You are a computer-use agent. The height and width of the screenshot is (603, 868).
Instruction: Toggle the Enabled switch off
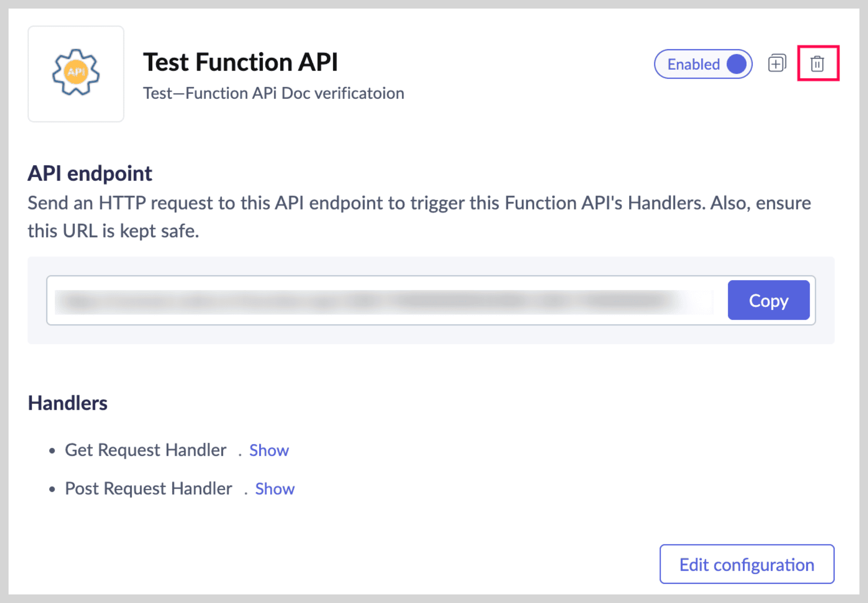coord(703,64)
